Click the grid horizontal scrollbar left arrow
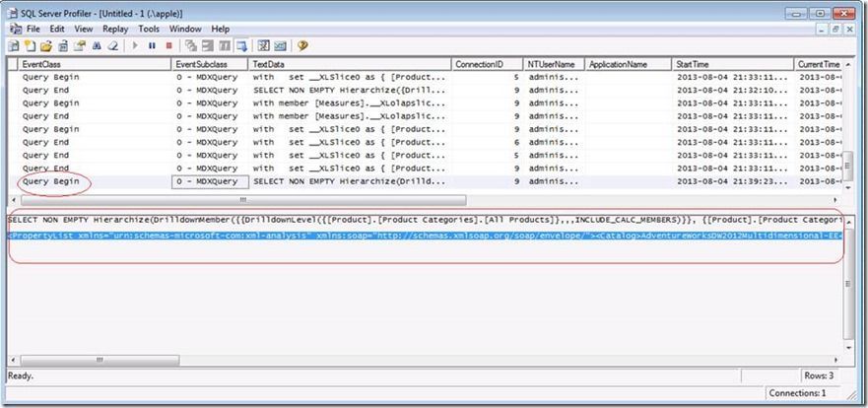Screen dimensions: 868x408 (x=13, y=200)
